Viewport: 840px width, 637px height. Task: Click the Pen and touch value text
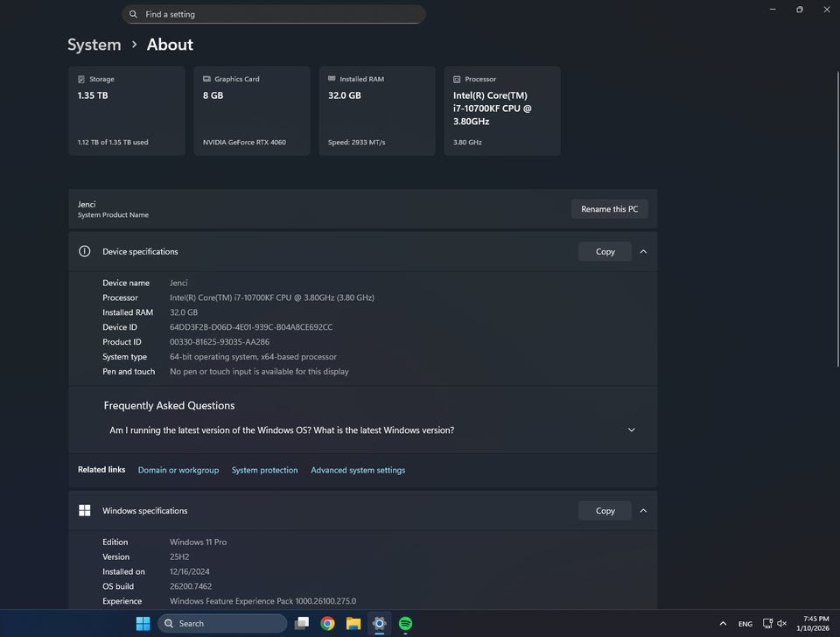point(259,371)
